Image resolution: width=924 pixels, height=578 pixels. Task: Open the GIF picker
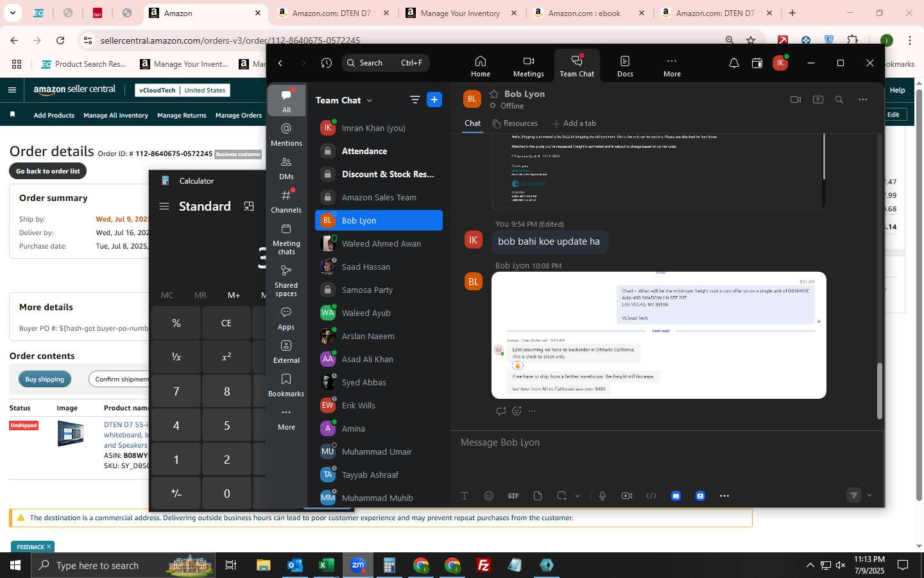(513, 496)
